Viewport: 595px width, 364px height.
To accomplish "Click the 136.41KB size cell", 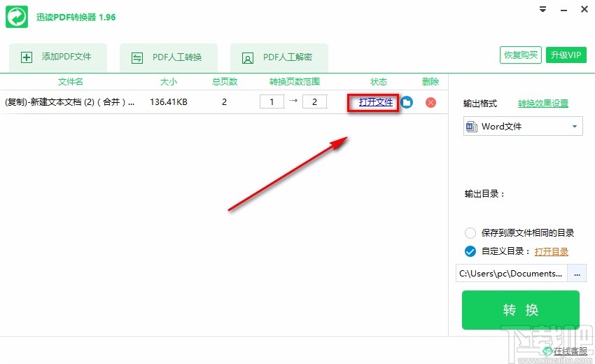I will pyautogui.click(x=169, y=102).
